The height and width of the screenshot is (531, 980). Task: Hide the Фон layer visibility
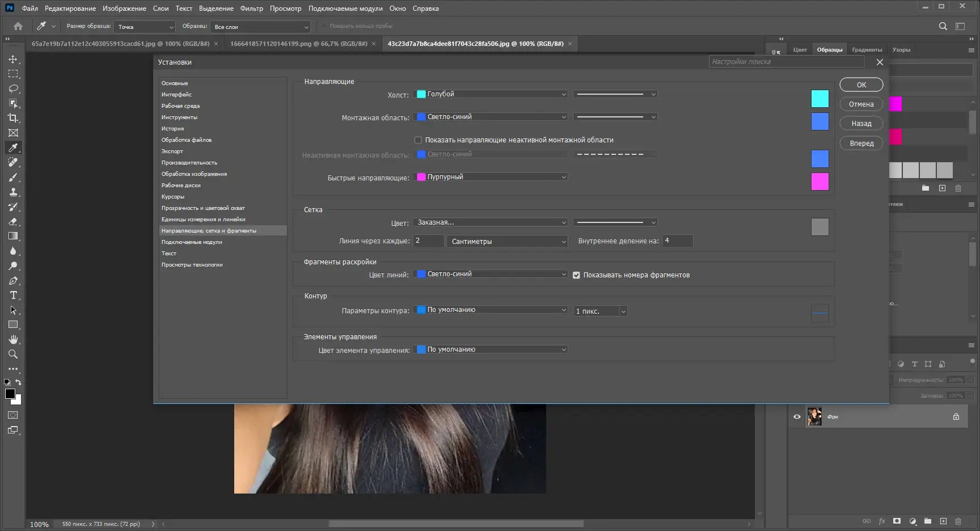tap(797, 416)
